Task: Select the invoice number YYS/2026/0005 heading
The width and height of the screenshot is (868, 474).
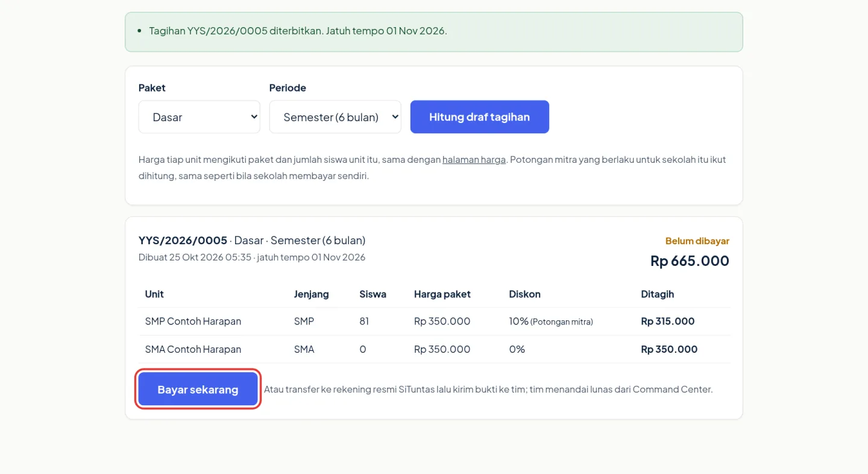Action: 183,240
